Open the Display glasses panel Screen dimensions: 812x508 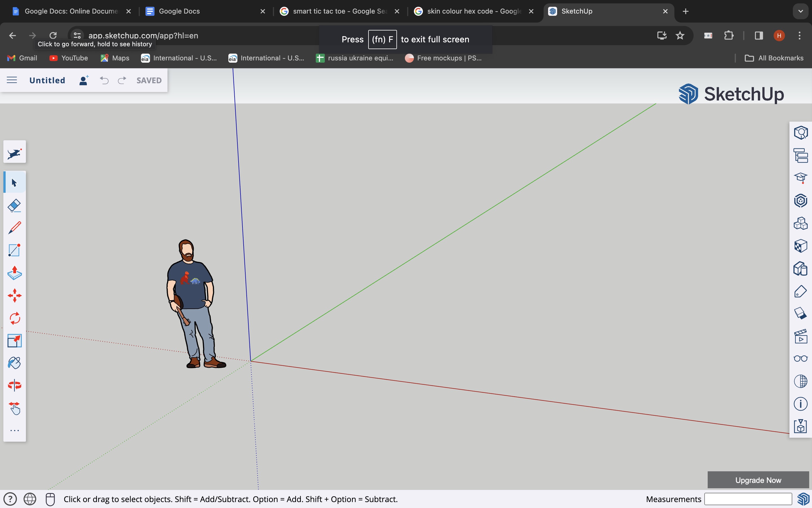click(801, 358)
